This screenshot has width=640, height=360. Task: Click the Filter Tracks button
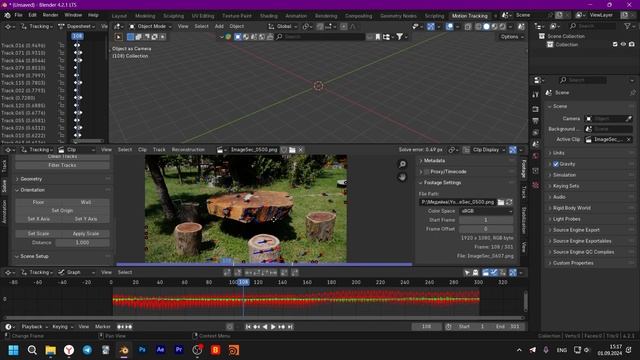coord(62,165)
